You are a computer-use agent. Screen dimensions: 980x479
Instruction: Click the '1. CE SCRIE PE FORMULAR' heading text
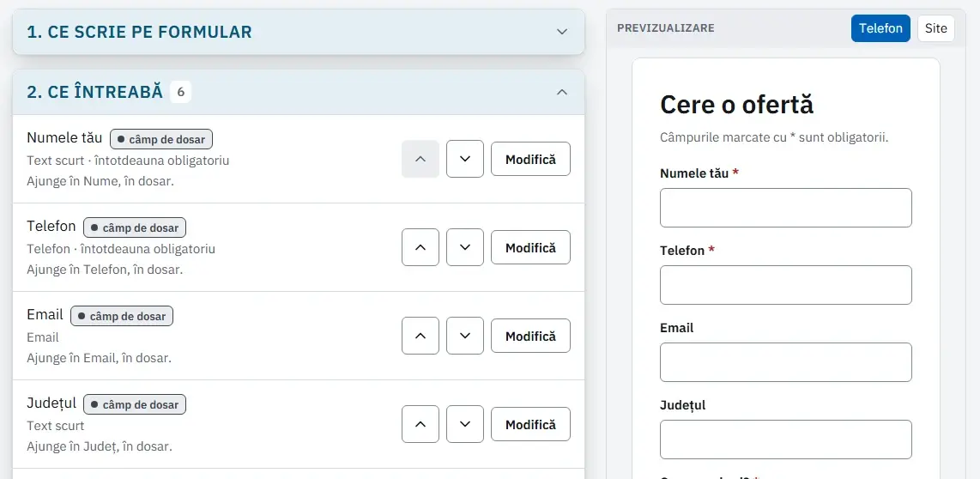click(x=139, y=32)
